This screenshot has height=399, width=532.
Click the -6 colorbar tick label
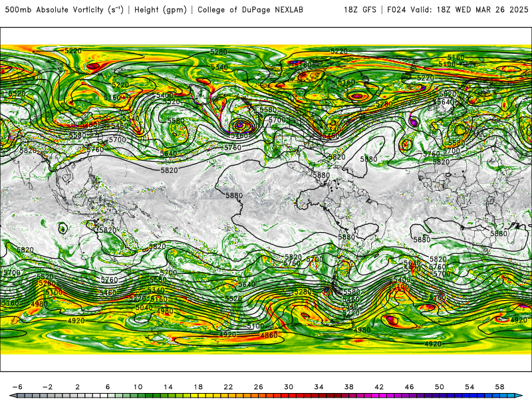pyautogui.click(x=17, y=387)
